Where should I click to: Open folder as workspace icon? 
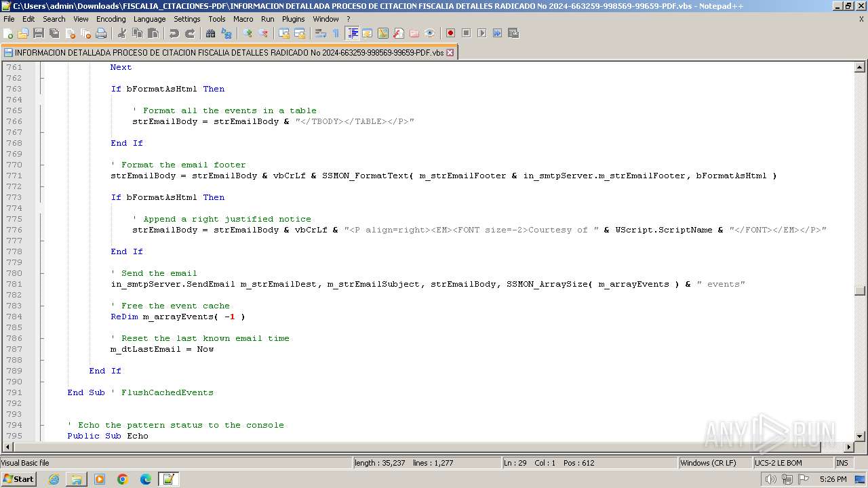coord(414,33)
